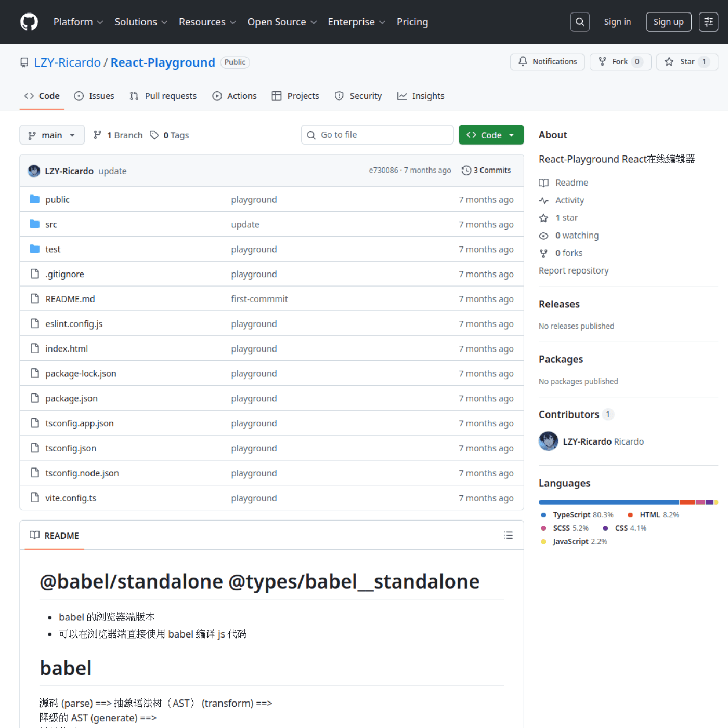Click the Report repository link
The height and width of the screenshot is (728, 728).
click(574, 270)
